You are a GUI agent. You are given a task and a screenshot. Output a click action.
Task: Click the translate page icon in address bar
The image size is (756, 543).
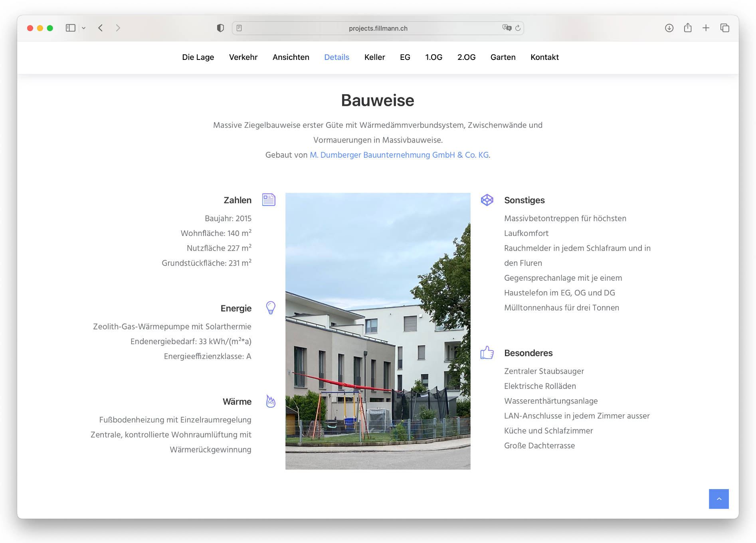[507, 28]
